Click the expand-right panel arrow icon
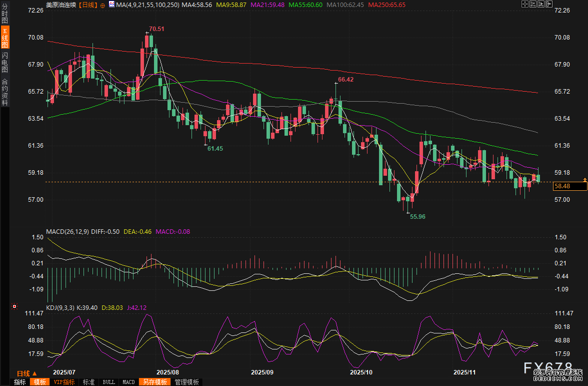This screenshot has width=588, height=386. (x=548, y=4)
